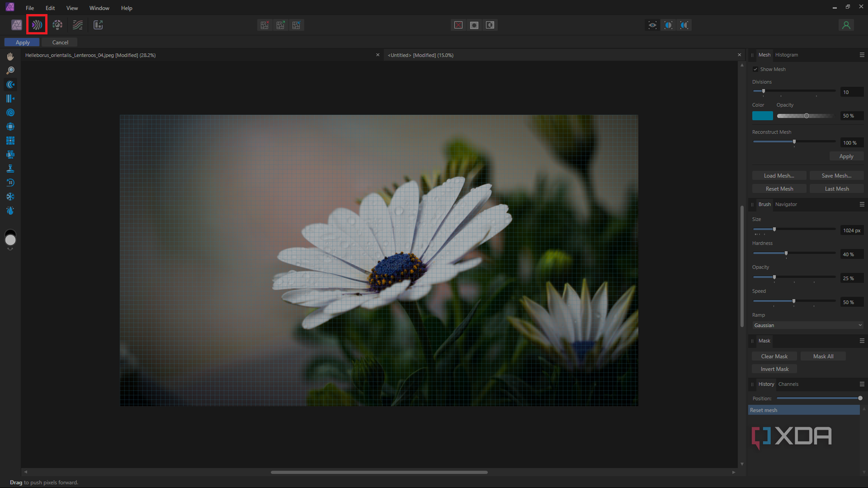Open the mesh Color swatch
The height and width of the screenshot is (488, 868).
(x=762, y=116)
